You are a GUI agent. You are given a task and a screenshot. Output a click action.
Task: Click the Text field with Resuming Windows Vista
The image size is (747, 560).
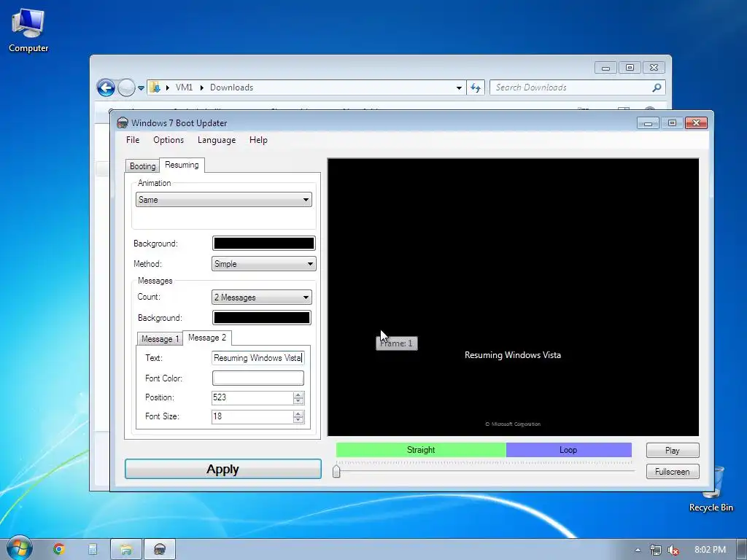coord(258,358)
